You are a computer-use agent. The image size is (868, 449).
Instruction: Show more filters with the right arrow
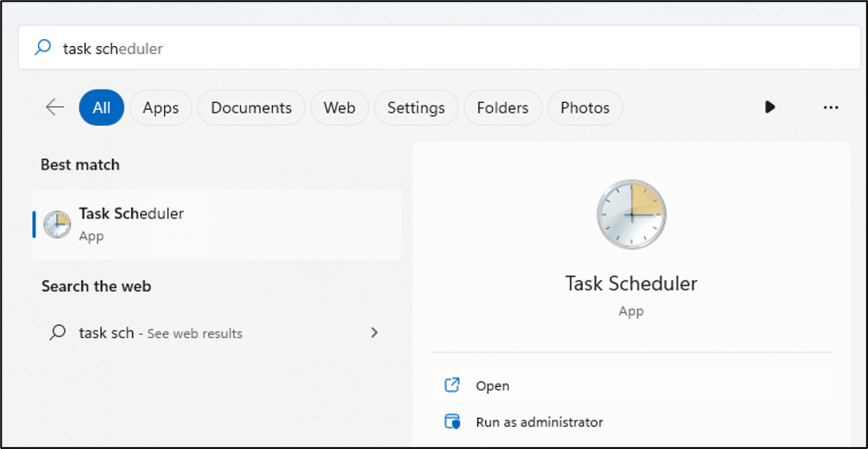coord(770,107)
